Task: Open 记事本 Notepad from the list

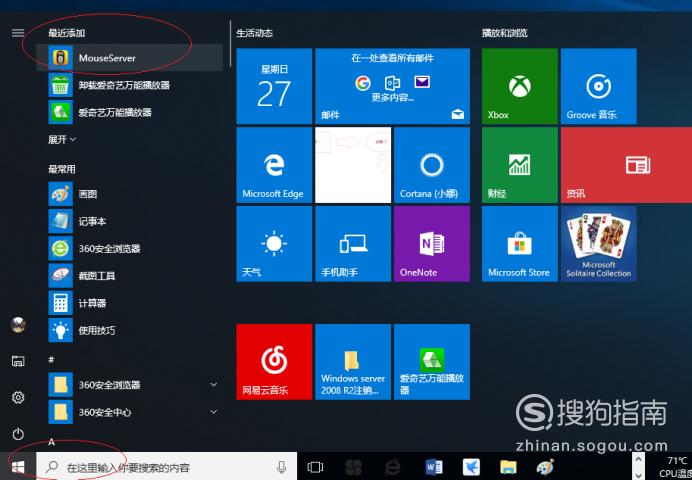Action: pyautogui.click(x=129, y=221)
